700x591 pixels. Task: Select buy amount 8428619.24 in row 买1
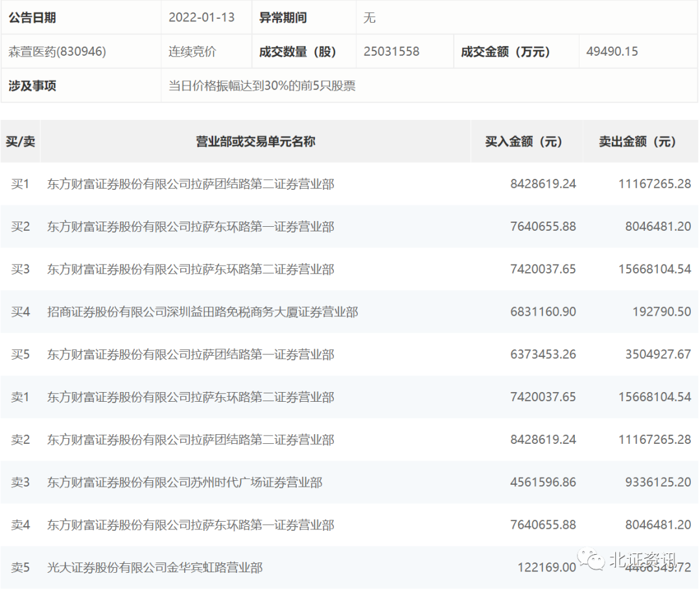[x=543, y=184]
